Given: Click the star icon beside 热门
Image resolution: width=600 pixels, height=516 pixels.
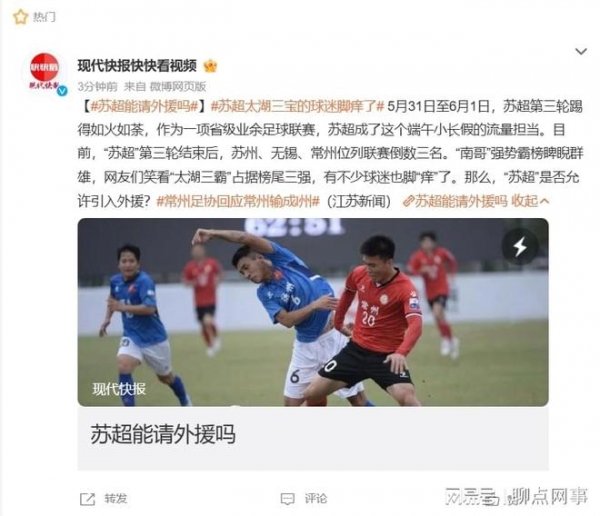Looking at the screenshot, I should pyautogui.click(x=21, y=17).
